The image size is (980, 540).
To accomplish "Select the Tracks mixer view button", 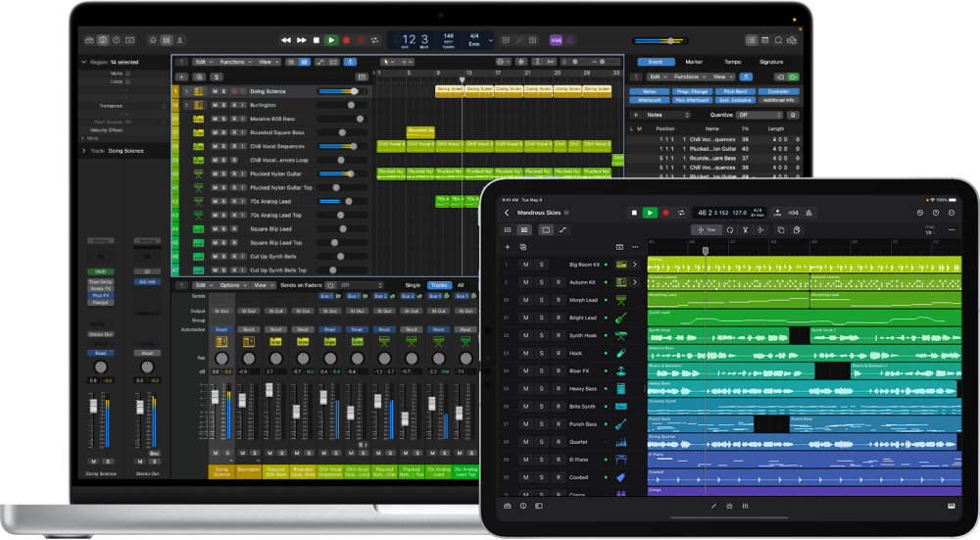I will pyautogui.click(x=439, y=285).
